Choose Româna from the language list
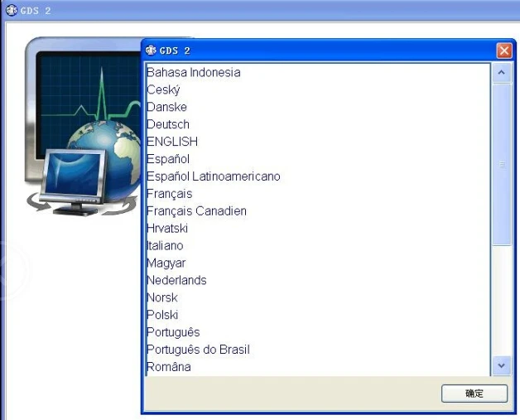This screenshot has height=420, width=520. pyautogui.click(x=318, y=367)
